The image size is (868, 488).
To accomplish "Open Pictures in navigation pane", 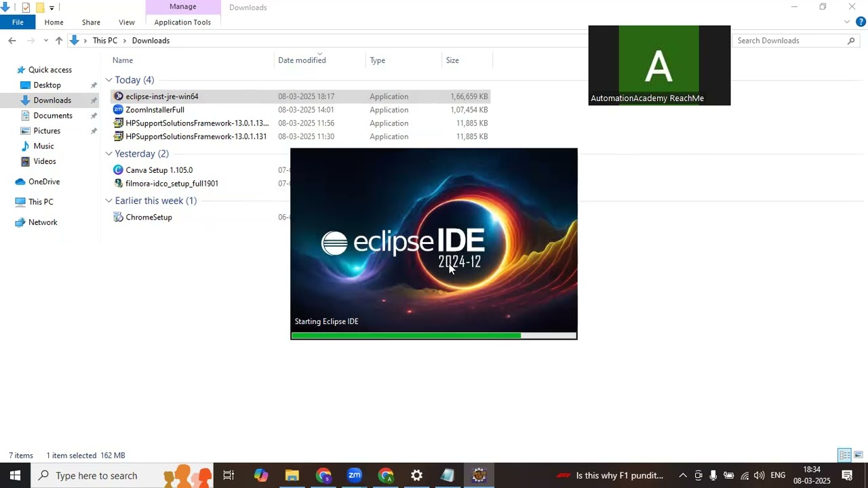I will (x=47, y=131).
